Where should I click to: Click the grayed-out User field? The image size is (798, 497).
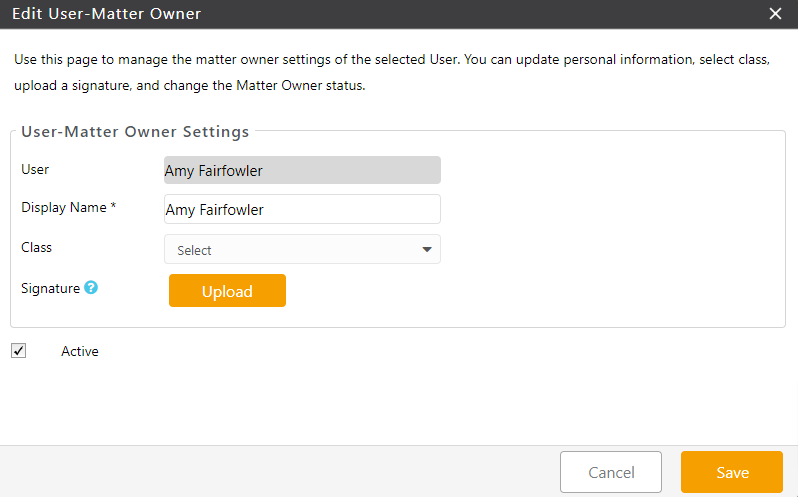tap(302, 171)
